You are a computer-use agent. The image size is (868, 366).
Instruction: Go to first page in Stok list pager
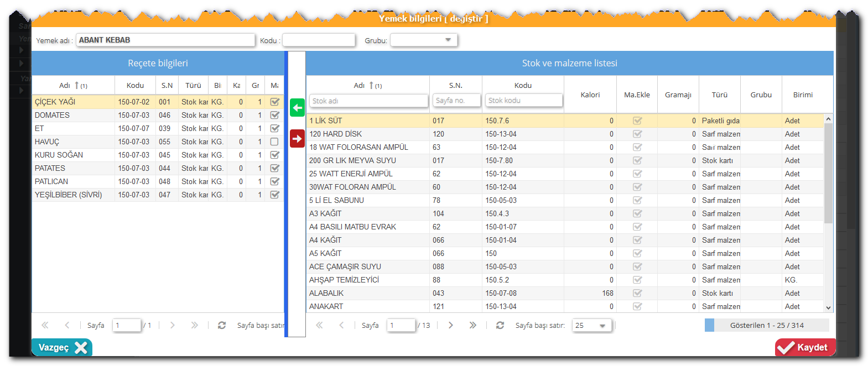[x=319, y=325]
